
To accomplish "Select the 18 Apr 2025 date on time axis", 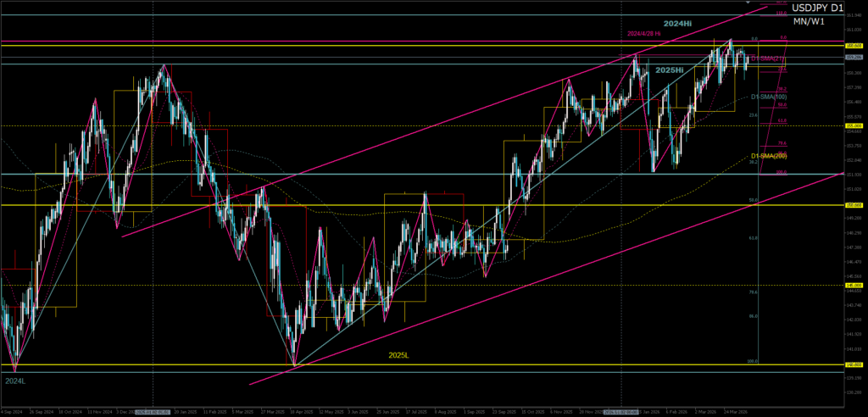I will pos(298,412).
